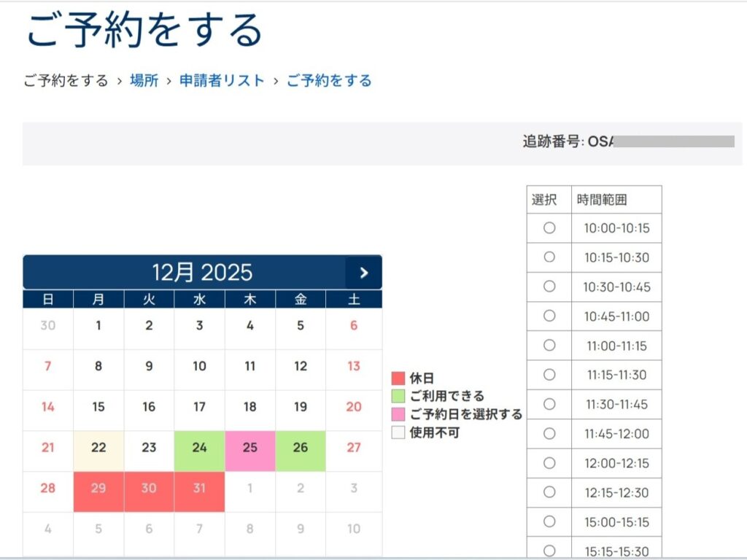Select the 11:45-12:00 time slot radio
Image resolution: width=747 pixels, height=560 pixels.
point(549,434)
